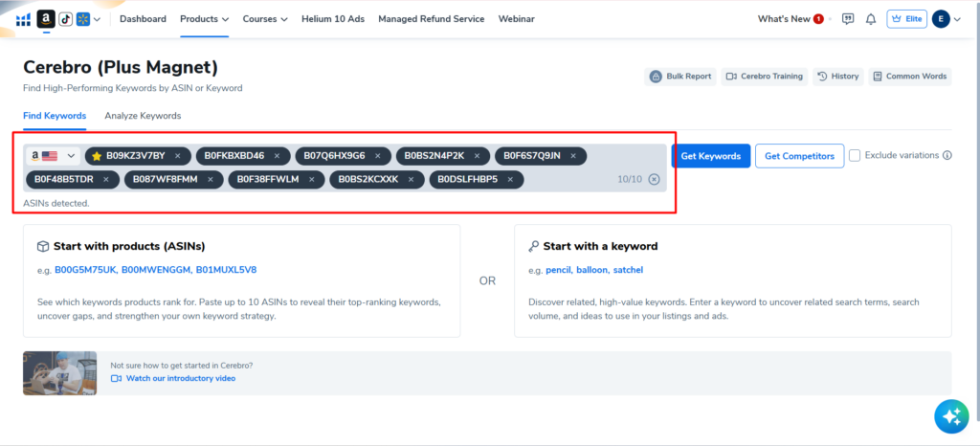Enable Exclude variations checkbox
The image size is (980, 446).
pos(855,155)
